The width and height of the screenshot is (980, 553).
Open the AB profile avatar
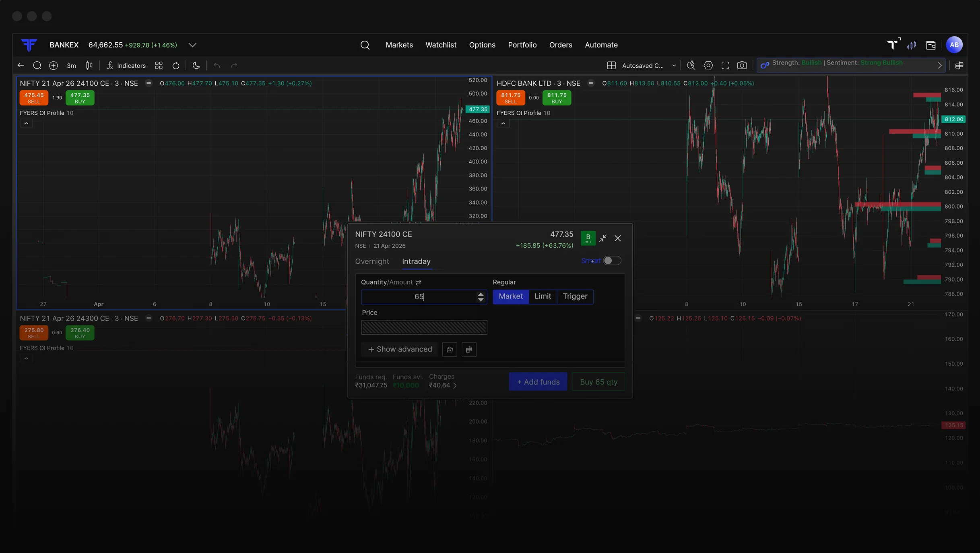tap(954, 45)
